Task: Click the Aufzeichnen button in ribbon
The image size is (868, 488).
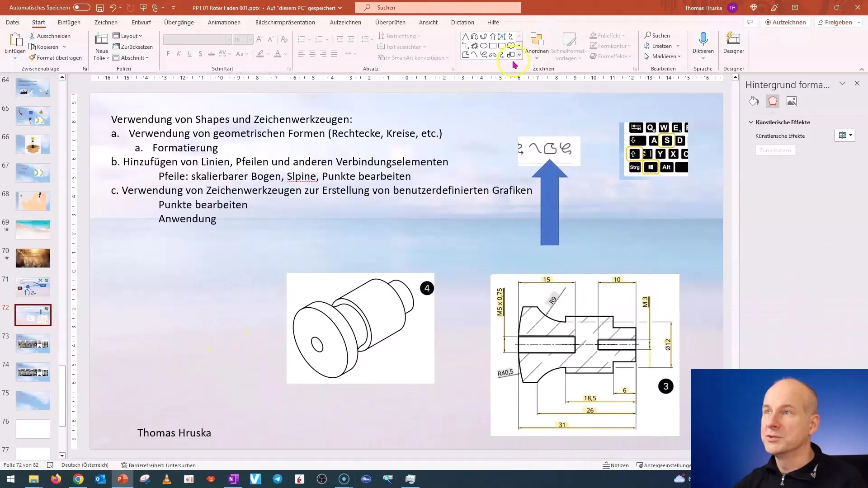Action: click(x=786, y=22)
